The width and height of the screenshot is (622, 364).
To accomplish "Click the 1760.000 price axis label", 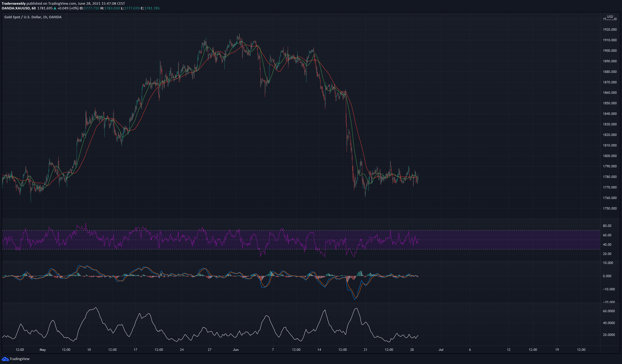I will (610, 198).
